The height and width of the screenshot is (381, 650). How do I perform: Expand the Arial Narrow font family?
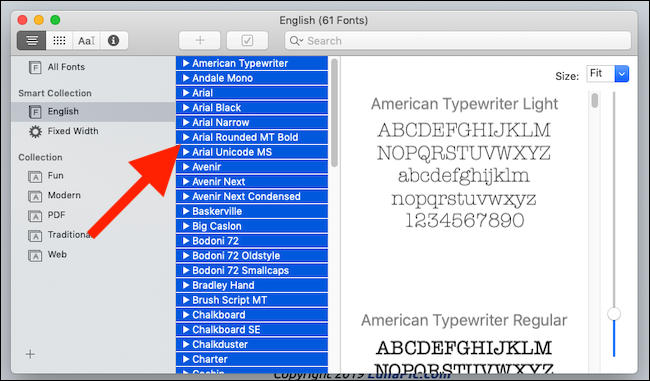(x=186, y=122)
